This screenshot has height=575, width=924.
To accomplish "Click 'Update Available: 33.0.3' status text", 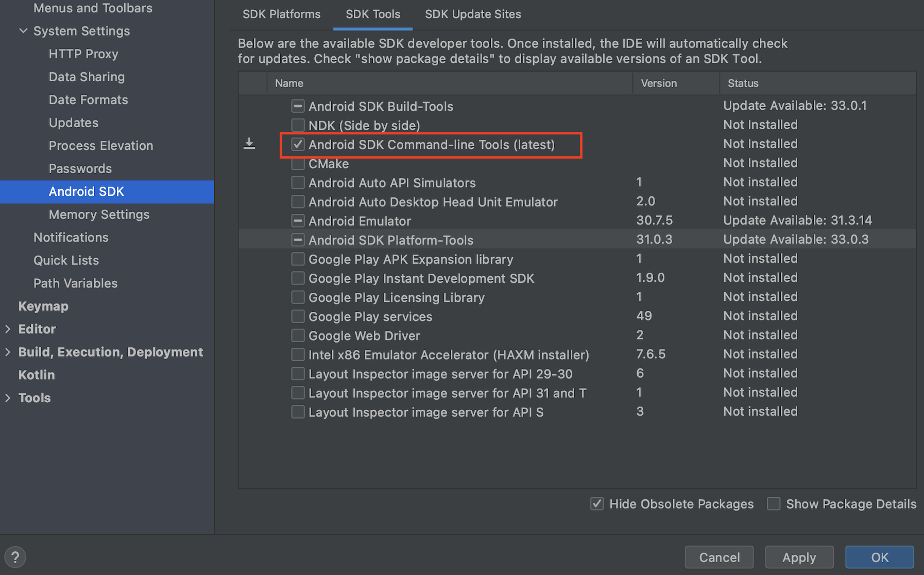I will click(796, 239).
